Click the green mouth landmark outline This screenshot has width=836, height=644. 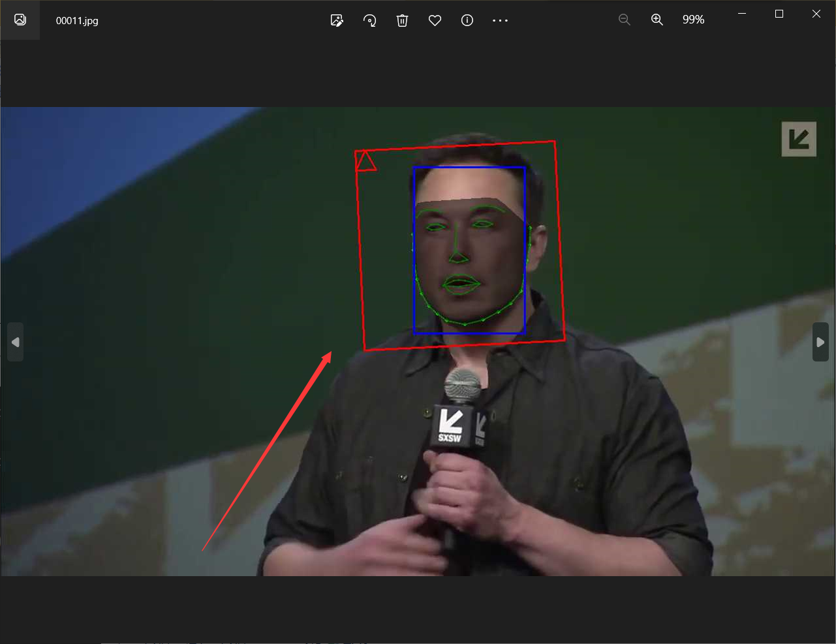[461, 284]
